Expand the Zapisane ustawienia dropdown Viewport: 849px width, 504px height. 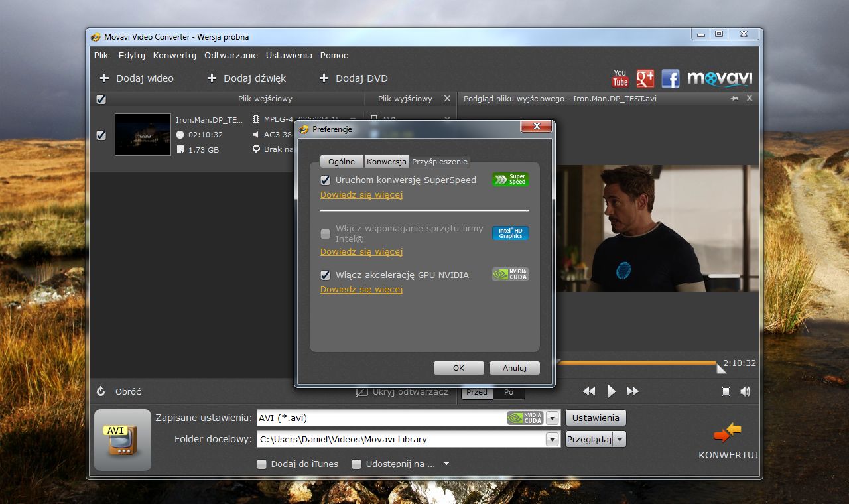pyautogui.click(x=553, y=418)
